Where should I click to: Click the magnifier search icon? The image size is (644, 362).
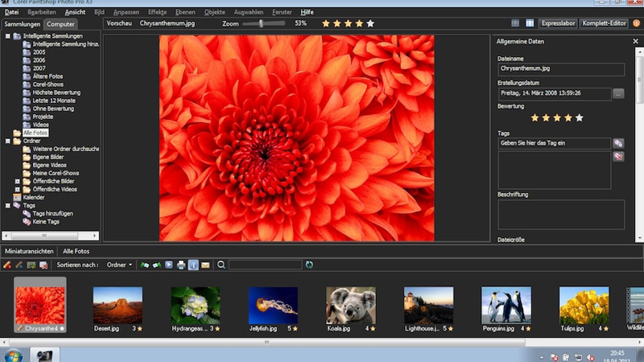coord(221,265)
